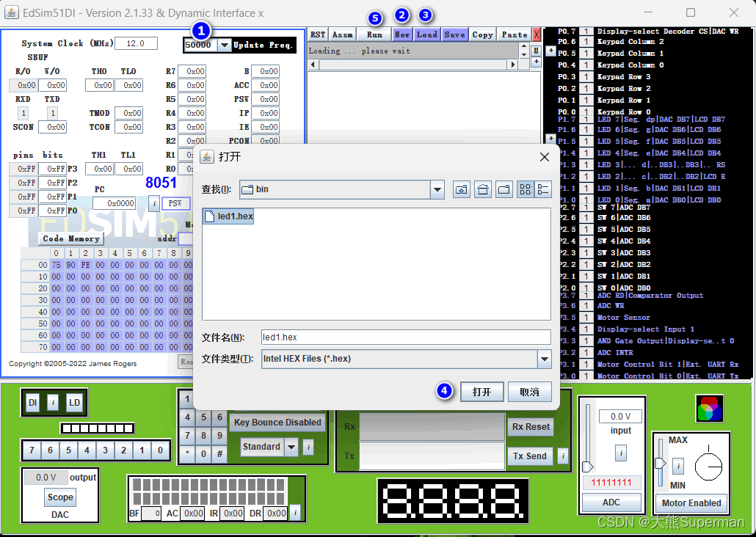Click the editor horizontal scrollbar
The height and width of the screenshot is (537, 756).
(412, 65)
